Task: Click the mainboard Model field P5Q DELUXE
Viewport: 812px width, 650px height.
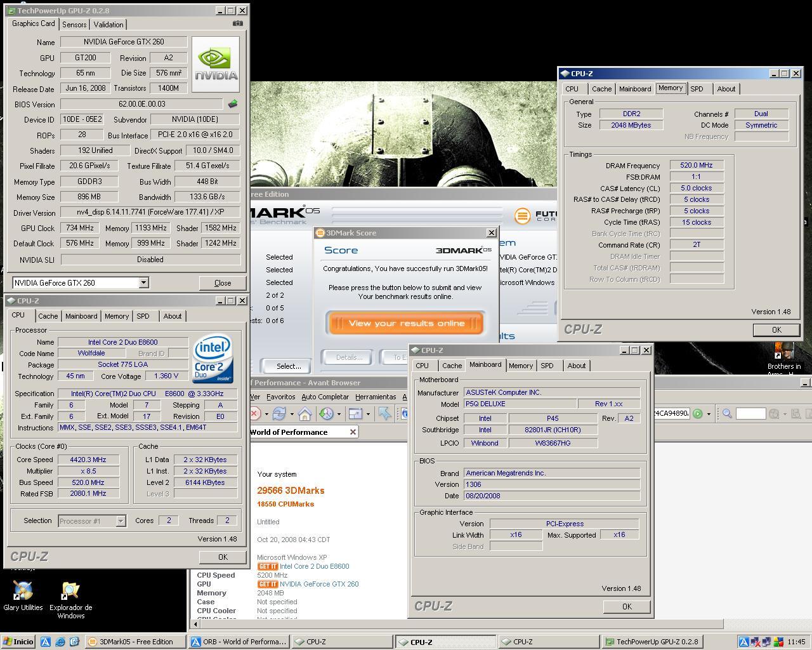Action: click(520, 404)
